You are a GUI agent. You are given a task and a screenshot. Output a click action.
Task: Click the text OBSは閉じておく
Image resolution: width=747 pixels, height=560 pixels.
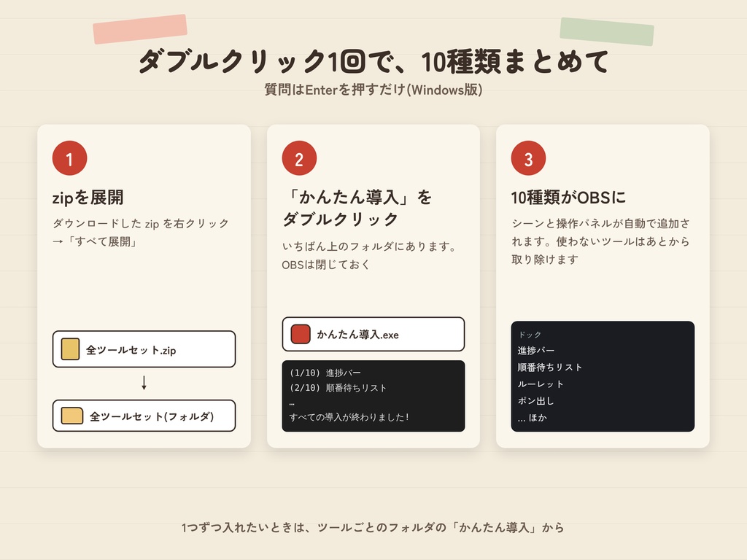click(x=326, y=264)
